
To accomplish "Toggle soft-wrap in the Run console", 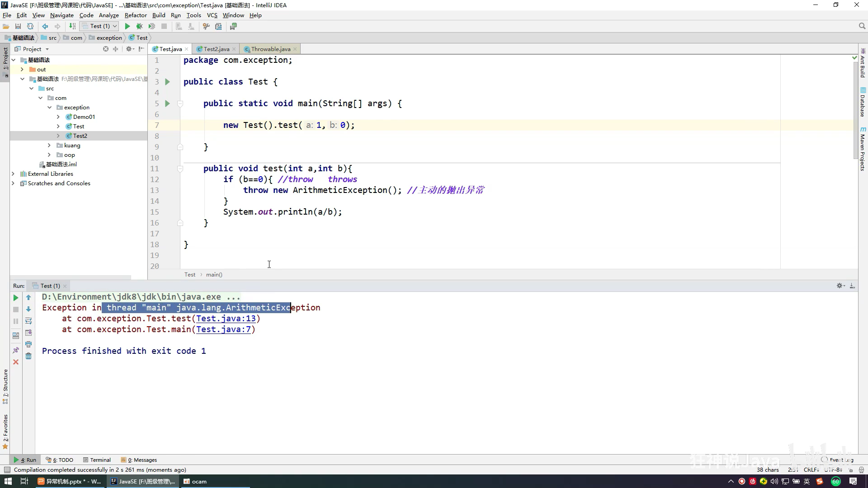I will 28,321.
